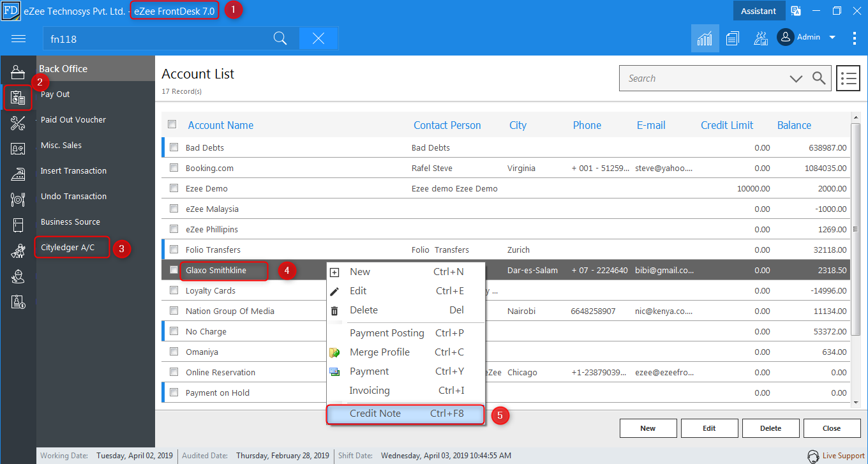This screenshot has width=868, height=464.
Task: Check the Glaxo Smithkline account checkbox
Action: 174,270
